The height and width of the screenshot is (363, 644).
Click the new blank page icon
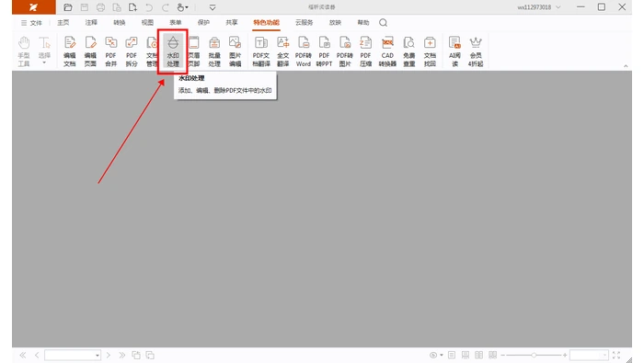[x=132, y=7]
